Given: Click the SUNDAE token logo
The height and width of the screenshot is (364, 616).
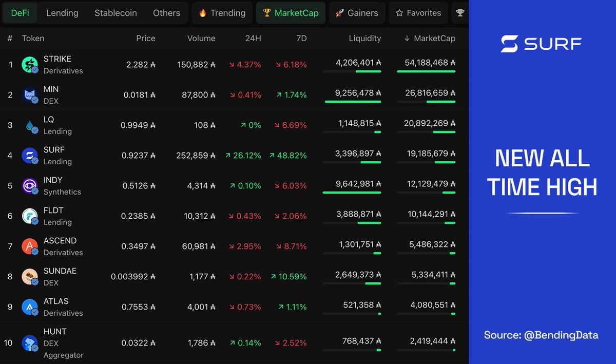Looking at the screenshot, I should tap(30, 277).
